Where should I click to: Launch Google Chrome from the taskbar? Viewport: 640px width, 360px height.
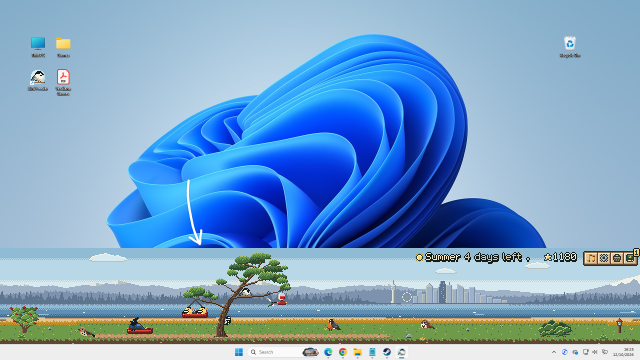pos(343,352)
